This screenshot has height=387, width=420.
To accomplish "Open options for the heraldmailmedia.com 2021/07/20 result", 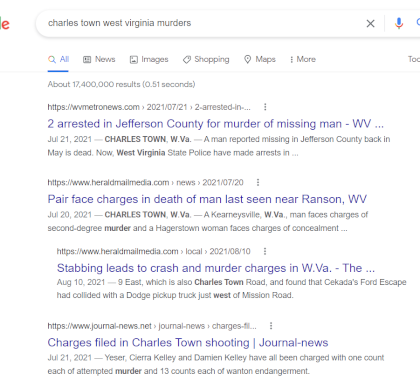I will click(258, 182).
